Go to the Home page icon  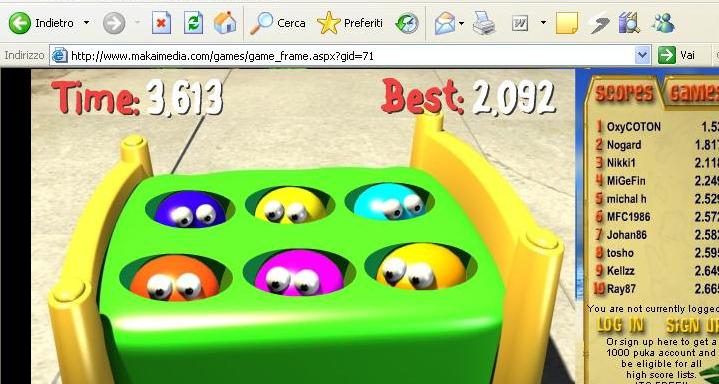(225, 23)
